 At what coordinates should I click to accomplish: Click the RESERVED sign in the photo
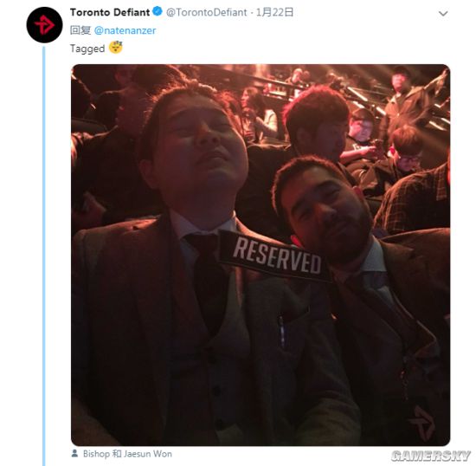(x=275, y=256)
